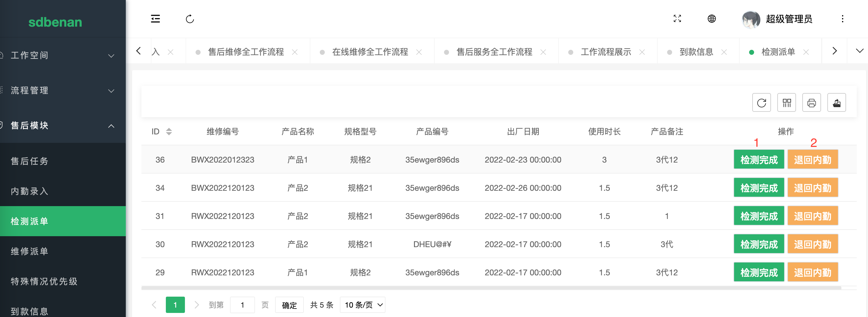Open the language globe icon
Viewport: 868px width, 317px height.
(x=712, y=18)
